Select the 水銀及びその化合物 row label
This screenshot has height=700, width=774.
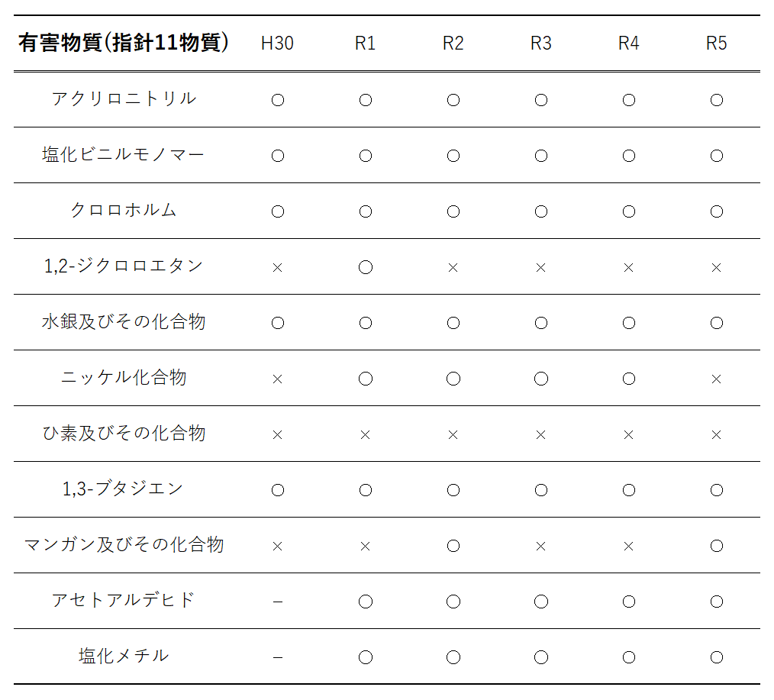coord(124,321)
